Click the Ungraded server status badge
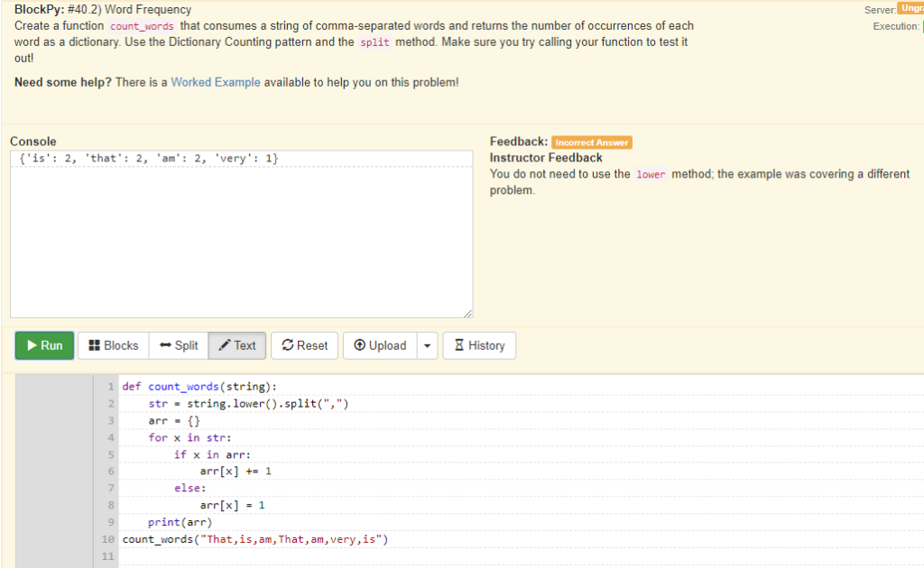This screenshot has width=924, height=568. (x=911, y=9)
